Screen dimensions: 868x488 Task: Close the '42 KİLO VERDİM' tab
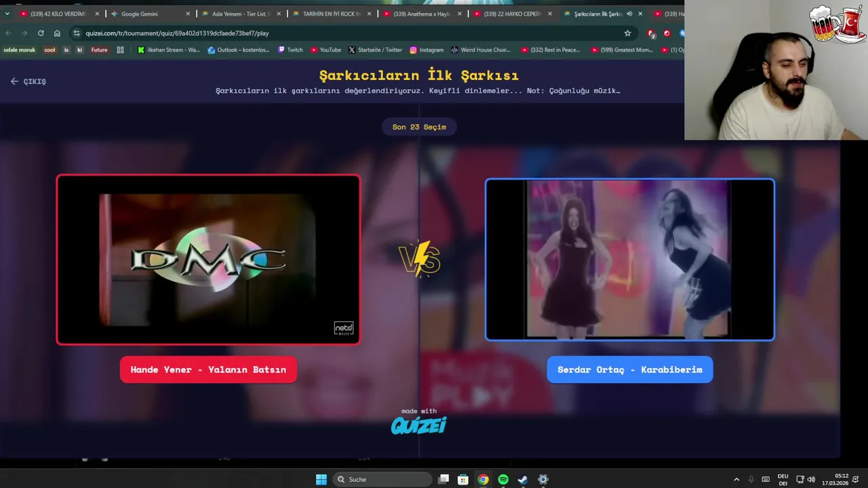click(97, 14)
